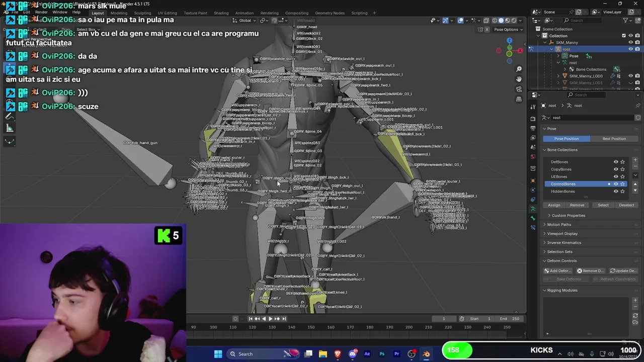Toggle UEBones visibility eye
Screen dimensions: 644x362
[616, 176]
